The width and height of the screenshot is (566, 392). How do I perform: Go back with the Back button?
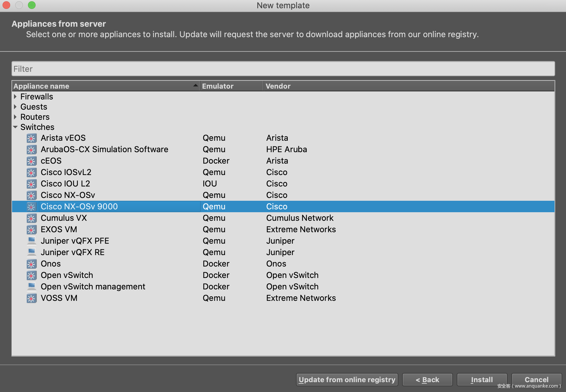pyautogui.click(x=427, y=380)
